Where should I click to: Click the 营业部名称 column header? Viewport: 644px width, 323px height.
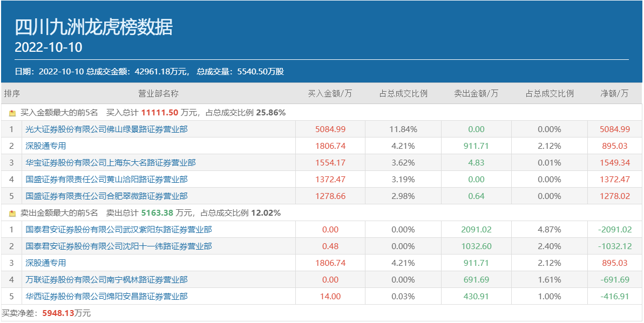158,94
